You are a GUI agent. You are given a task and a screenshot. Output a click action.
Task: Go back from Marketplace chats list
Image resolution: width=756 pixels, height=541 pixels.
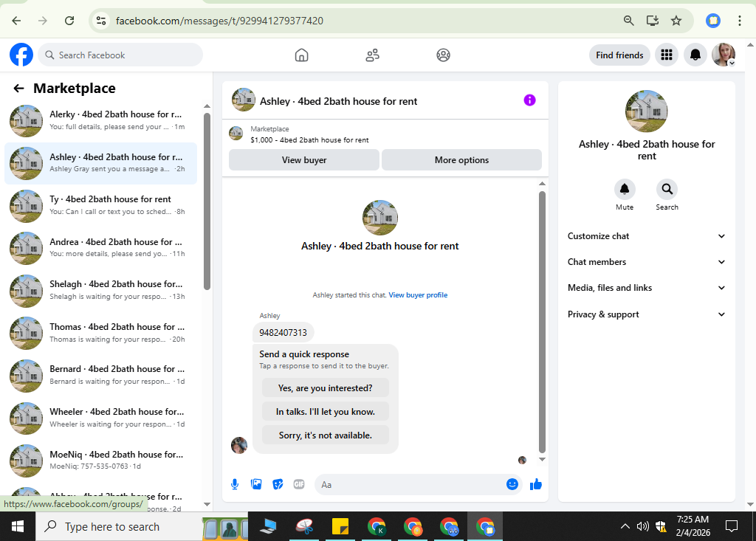[18, 89]
